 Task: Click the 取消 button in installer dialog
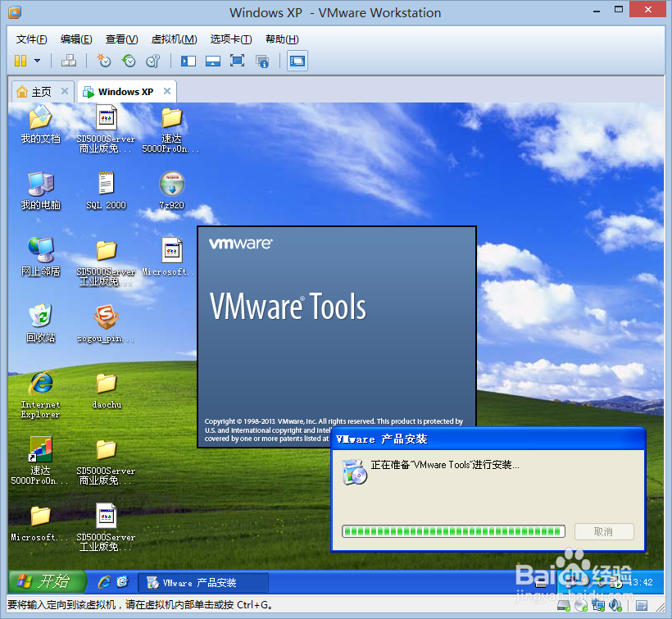pyautogui.click(x=604, y=531)
